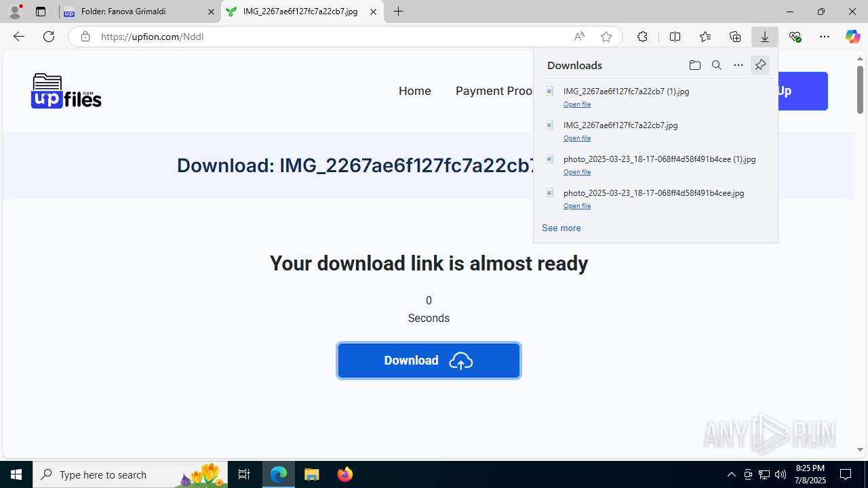The width and height of the screenshot is (868, 488).
Task: Toggle the Downloads toolbar button
Action: 765,37
